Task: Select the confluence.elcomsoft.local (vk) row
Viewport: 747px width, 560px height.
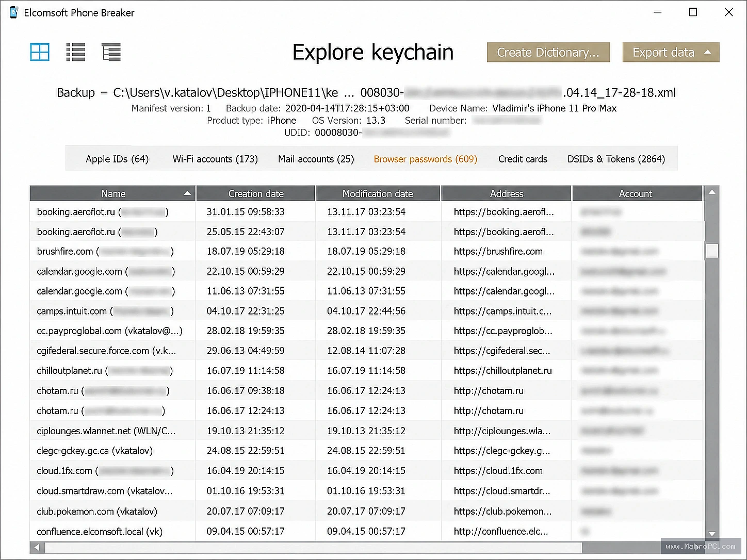Action: point(366,531)
